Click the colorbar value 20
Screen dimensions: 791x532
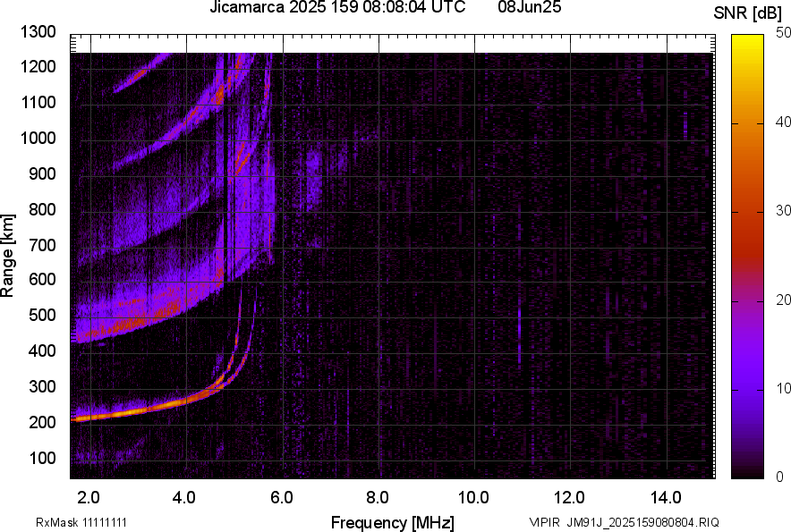point(782,300)
